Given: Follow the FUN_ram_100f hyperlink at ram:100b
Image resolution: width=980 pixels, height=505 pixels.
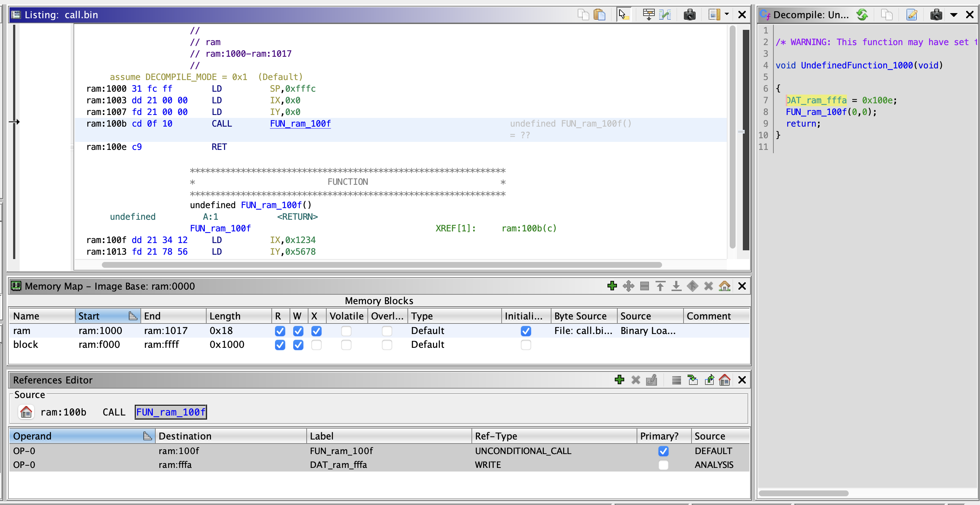Looking at the screenshot, I should 300,123.
